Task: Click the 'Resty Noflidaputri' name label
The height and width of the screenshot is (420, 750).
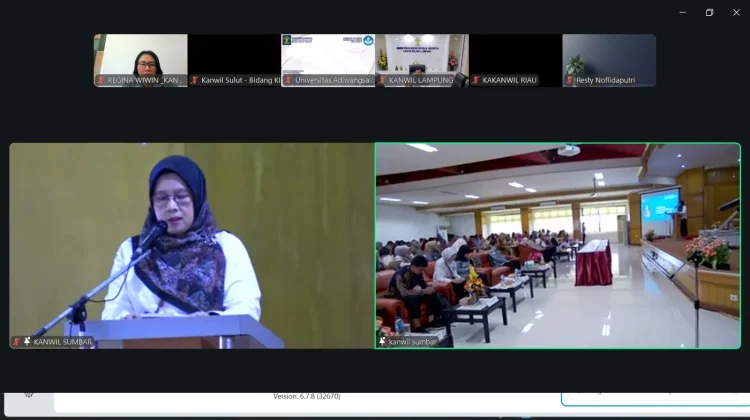Action: [x=606, y=80]
